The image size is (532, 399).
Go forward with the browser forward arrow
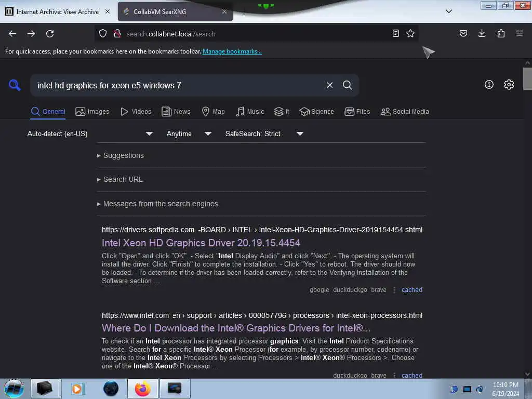(x=31, y=34)
